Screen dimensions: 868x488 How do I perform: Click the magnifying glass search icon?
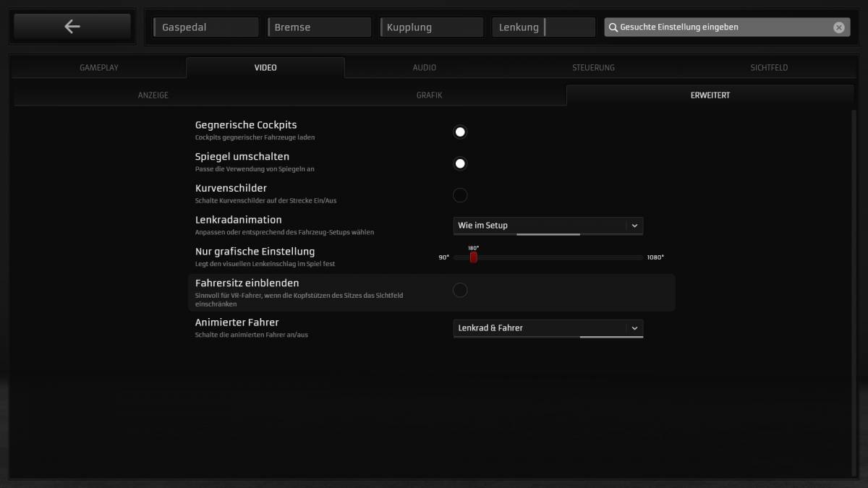point(613,27)
